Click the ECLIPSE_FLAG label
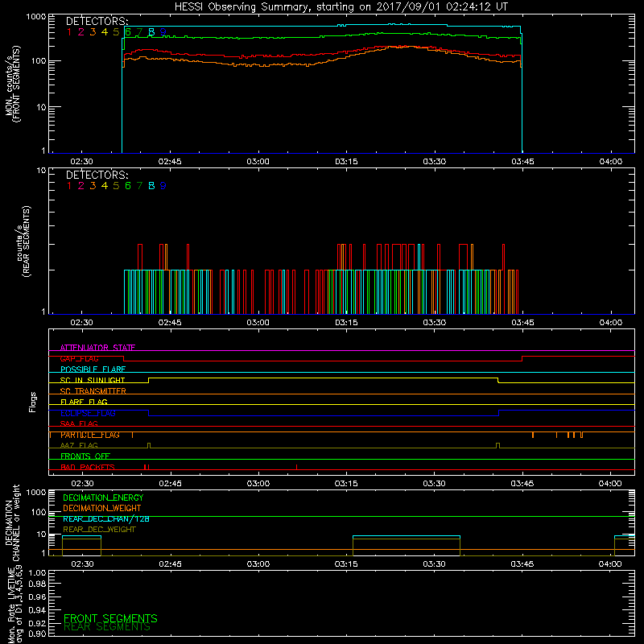This screenshot has width=644, height=644. pyautogui.click(x=88, y=413)
